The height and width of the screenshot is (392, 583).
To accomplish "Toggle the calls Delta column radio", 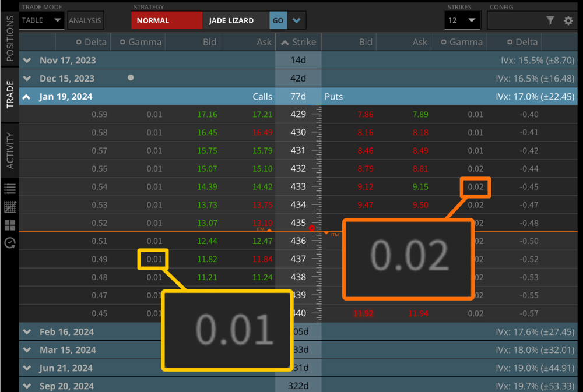I will [79, 42].
